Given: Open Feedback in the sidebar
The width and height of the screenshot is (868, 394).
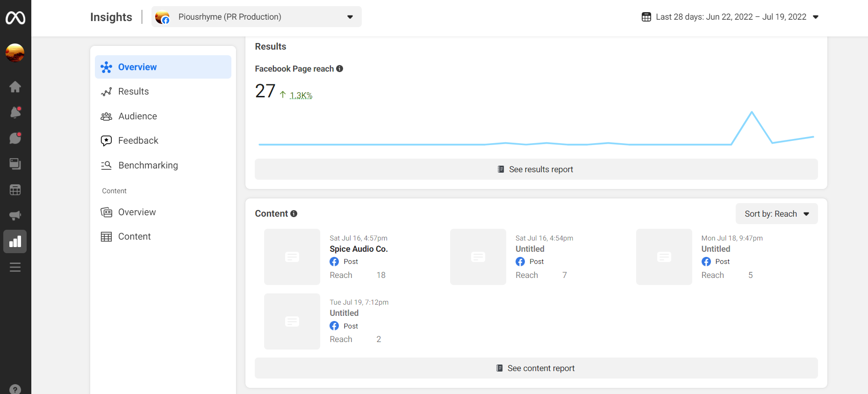Looking at the screenshot, I should point(138,140).
